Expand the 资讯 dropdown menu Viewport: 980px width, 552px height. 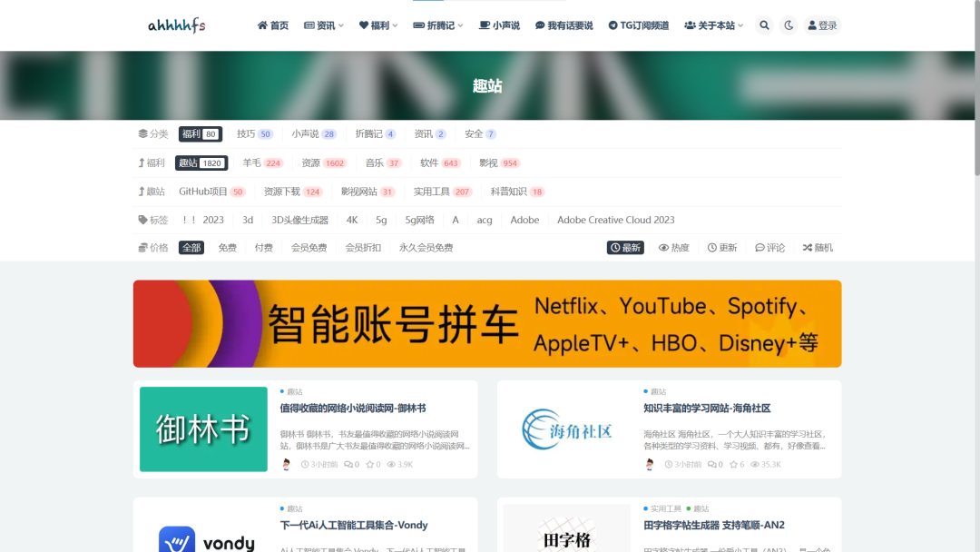point(324,25)
